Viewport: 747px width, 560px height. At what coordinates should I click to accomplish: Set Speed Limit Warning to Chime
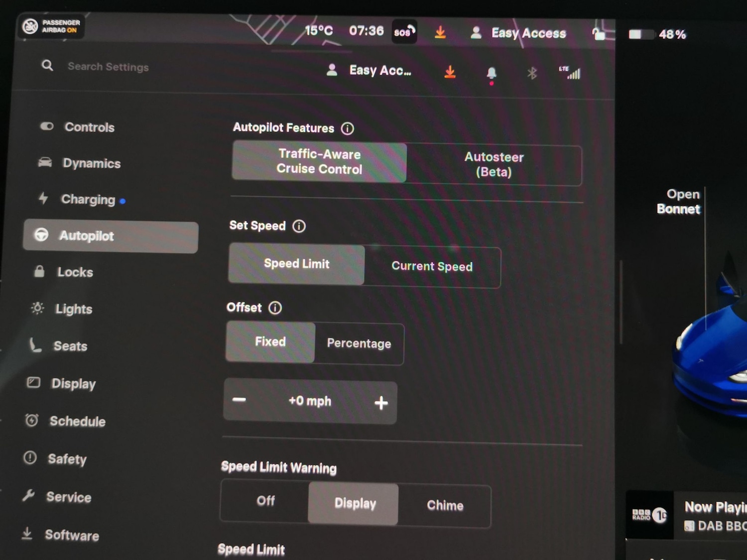tap(445, 506)
